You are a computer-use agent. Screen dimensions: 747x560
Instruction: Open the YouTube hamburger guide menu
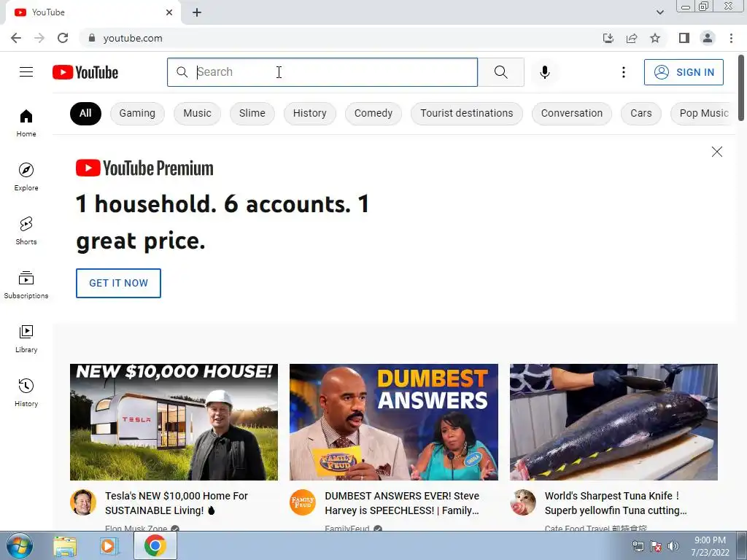pyautogui.click(x=26, y=72)
